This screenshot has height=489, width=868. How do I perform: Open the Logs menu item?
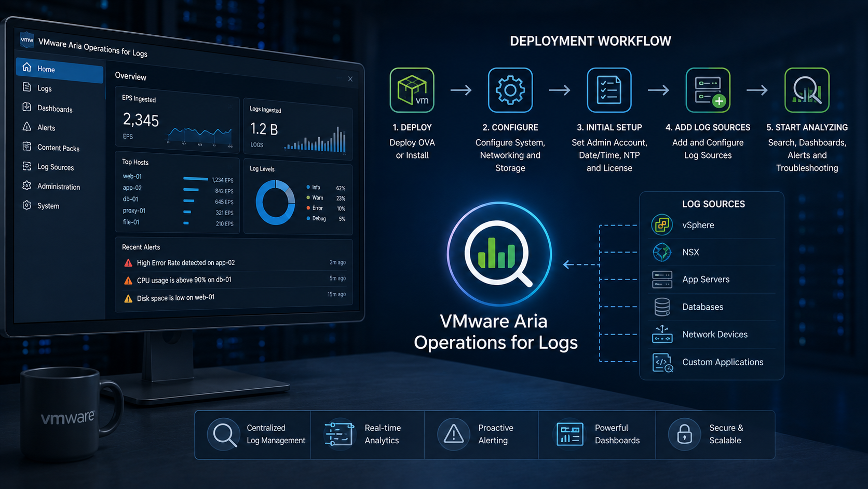[x=60, y=88]
